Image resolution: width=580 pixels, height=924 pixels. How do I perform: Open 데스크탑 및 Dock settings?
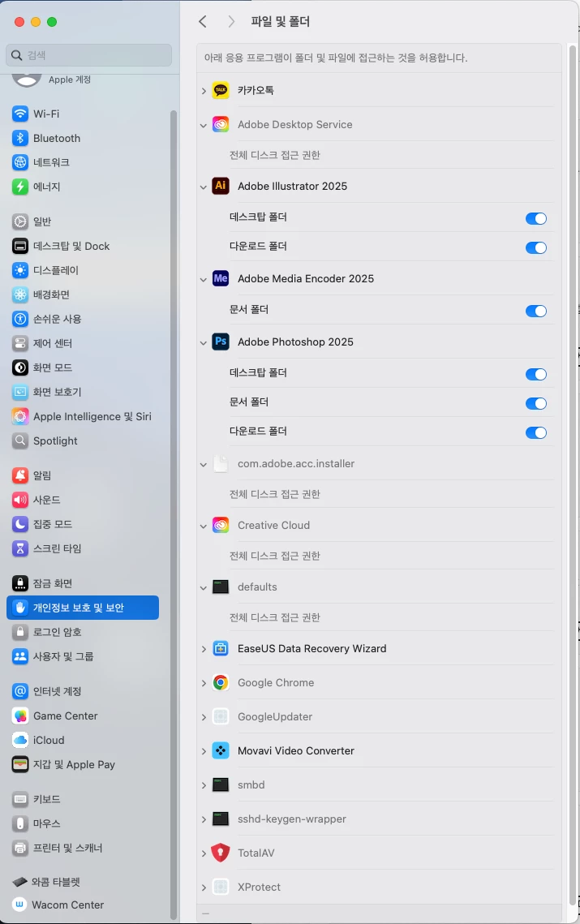coord(83,246)
